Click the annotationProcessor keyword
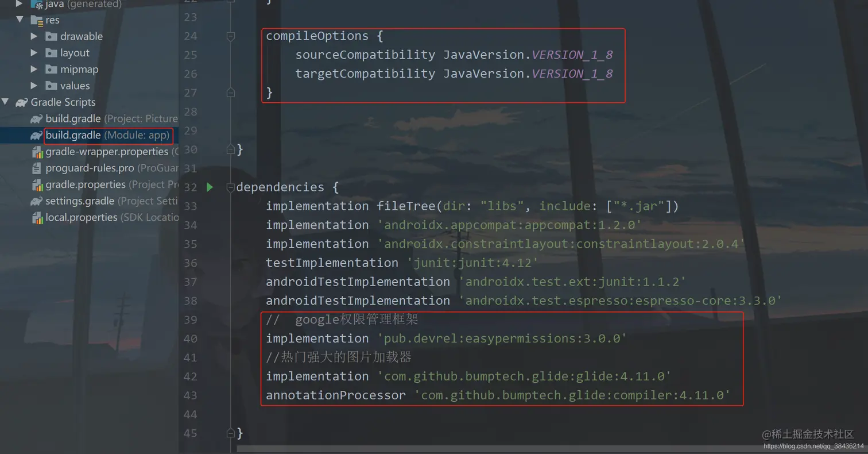Screen dimensions: 868x454 [x=336, y=395]
